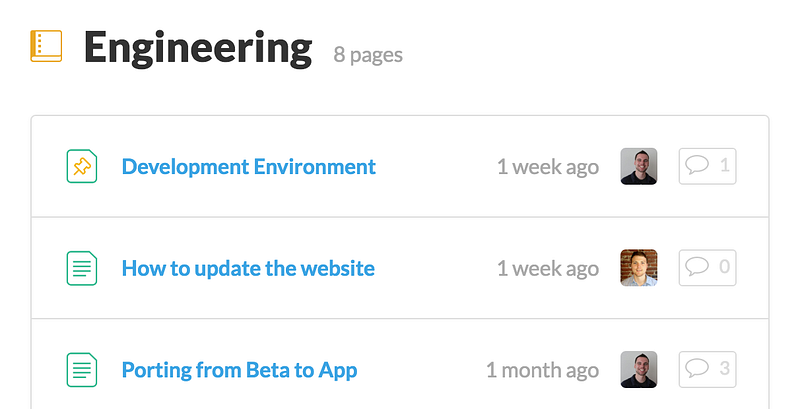The height and width of the screenshot is (409, 800).
Task: Open the How to update the website link
Action: click(248, 269)
